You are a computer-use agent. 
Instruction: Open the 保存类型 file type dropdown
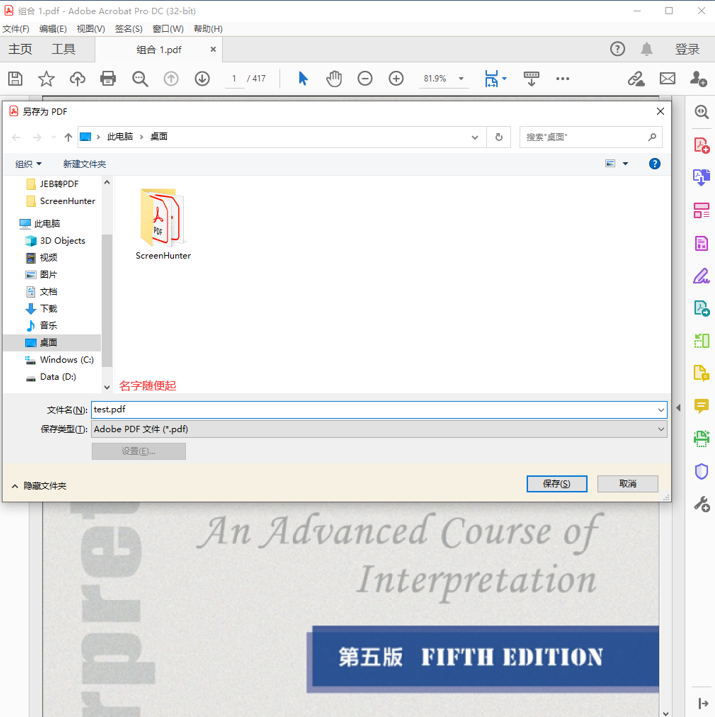[379, 429]
